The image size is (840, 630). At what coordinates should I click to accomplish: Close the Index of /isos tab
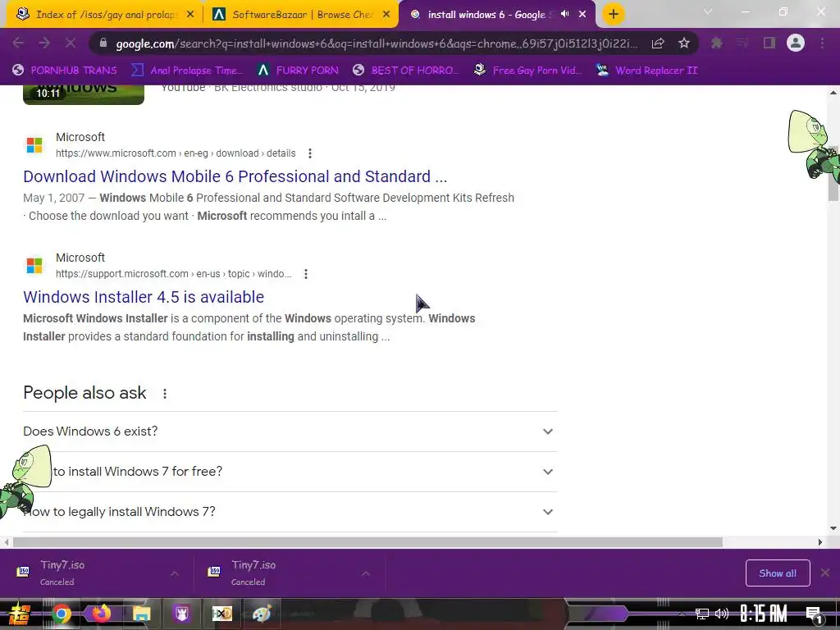190,15
